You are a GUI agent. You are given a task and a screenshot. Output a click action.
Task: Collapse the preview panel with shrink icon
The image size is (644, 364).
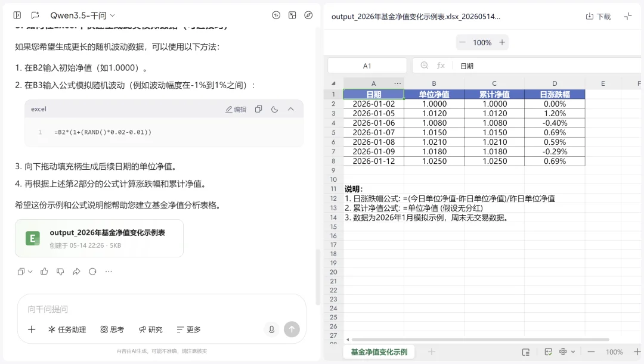pos(627,17)
